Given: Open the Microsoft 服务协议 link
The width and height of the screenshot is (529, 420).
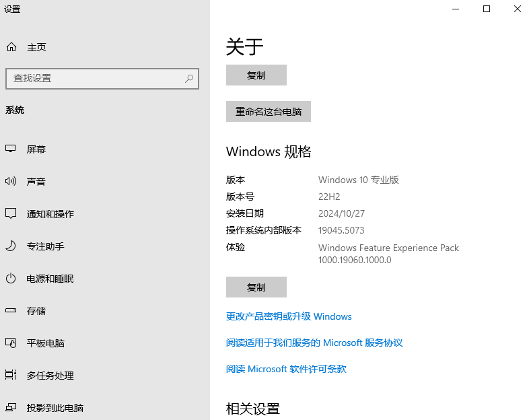Looking at the screenshot, I should [x=314, y=343].
